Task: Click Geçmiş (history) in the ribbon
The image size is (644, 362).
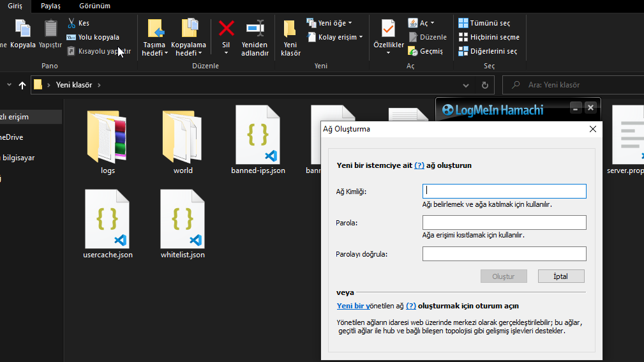Action: (426, 51)
